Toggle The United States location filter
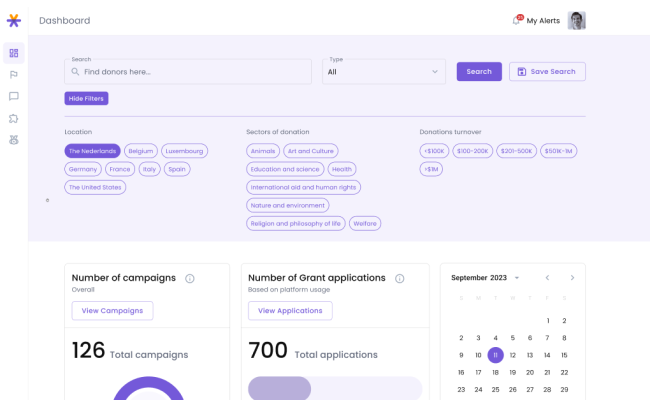 tap(95, 187)
